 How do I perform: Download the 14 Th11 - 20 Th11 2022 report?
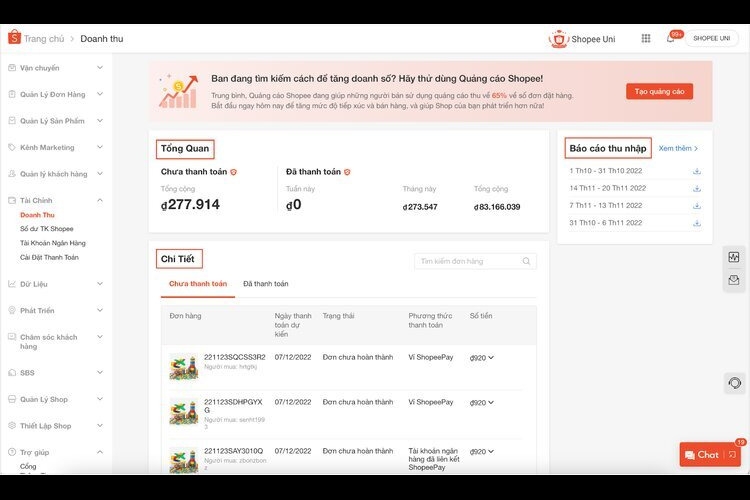pyautogui.click(x=697, y=189)
